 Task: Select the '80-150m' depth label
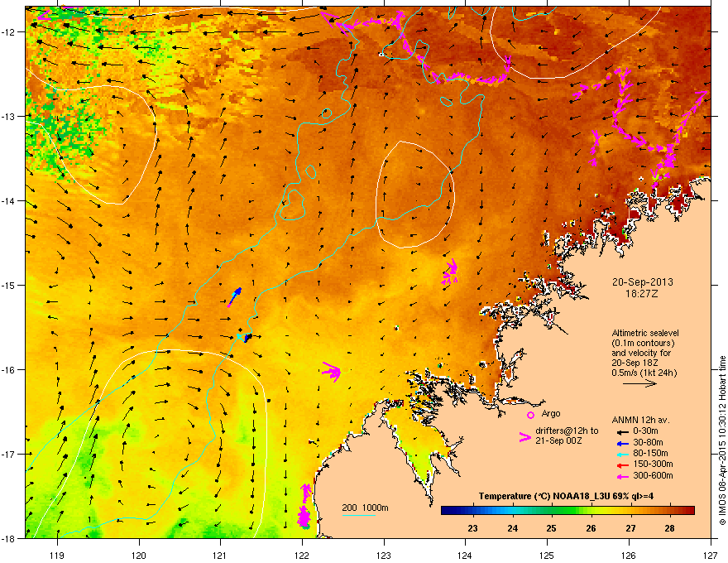tap(650, 454)
